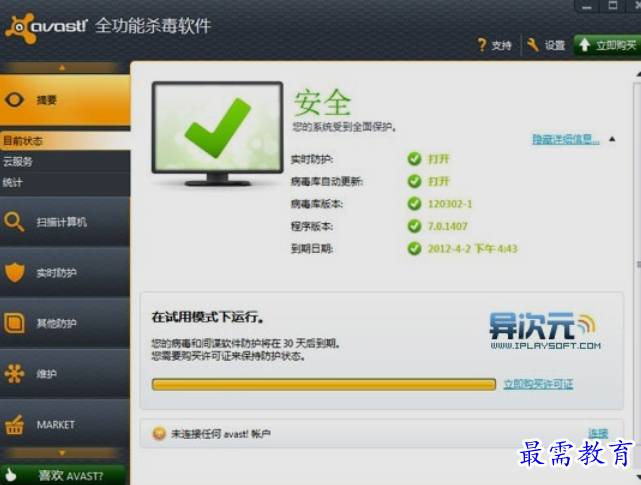Minimize the avast window
This screenshot has width=641, height=485.
(x=587, y=6)
